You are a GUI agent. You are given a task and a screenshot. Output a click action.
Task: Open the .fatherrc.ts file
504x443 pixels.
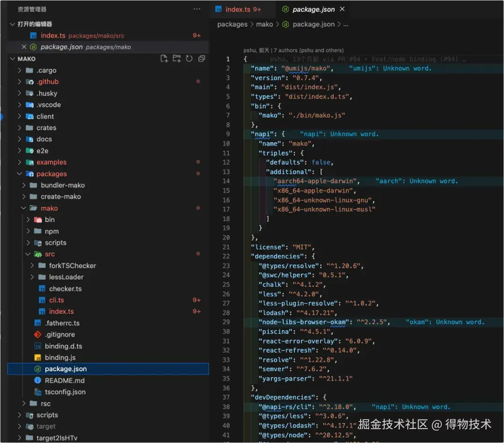(62, 323)
